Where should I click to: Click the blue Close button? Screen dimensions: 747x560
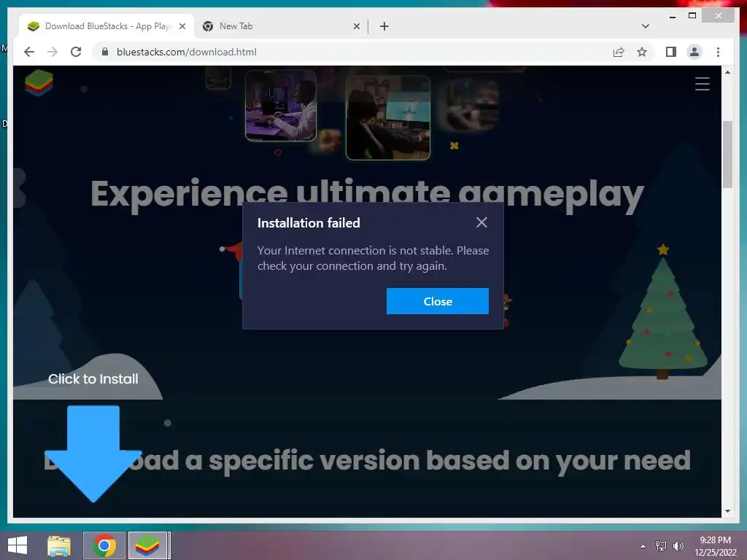[438, 301]
